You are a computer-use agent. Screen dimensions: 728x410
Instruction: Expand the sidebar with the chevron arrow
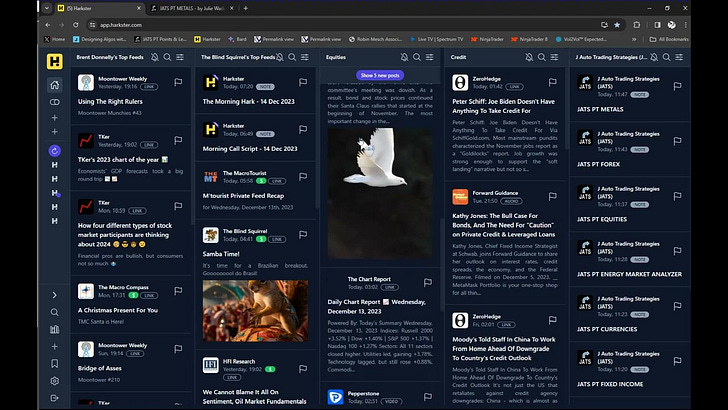[x=54, y=295]
